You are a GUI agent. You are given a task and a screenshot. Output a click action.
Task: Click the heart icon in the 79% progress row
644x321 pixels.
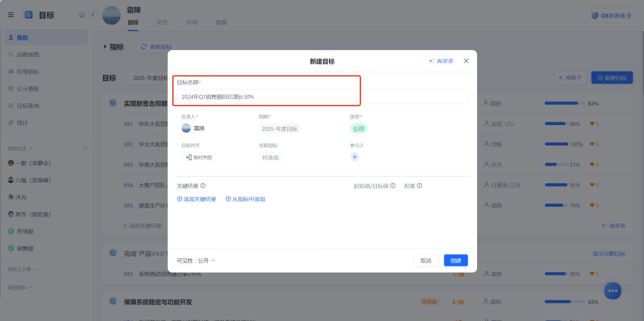point(592,205)
